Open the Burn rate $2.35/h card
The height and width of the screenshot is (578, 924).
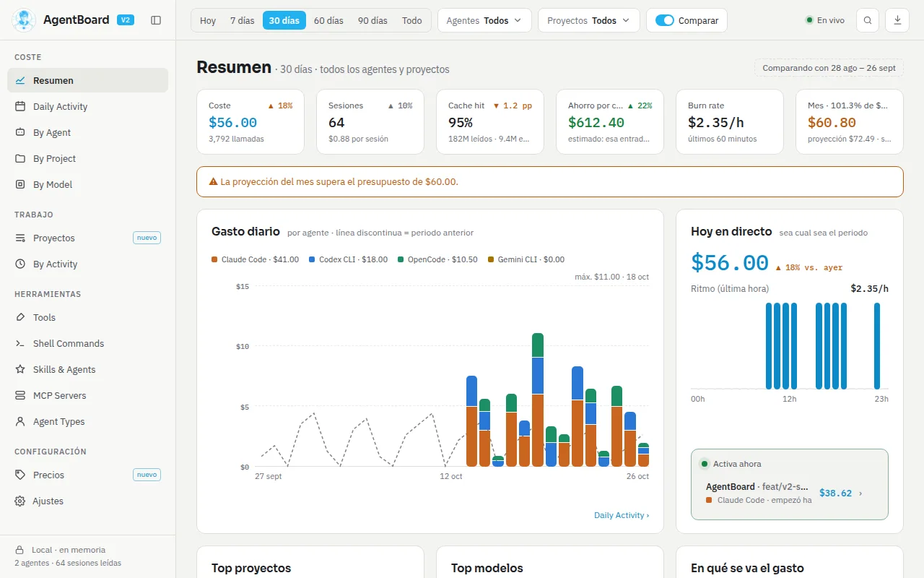tap(730, 122)
